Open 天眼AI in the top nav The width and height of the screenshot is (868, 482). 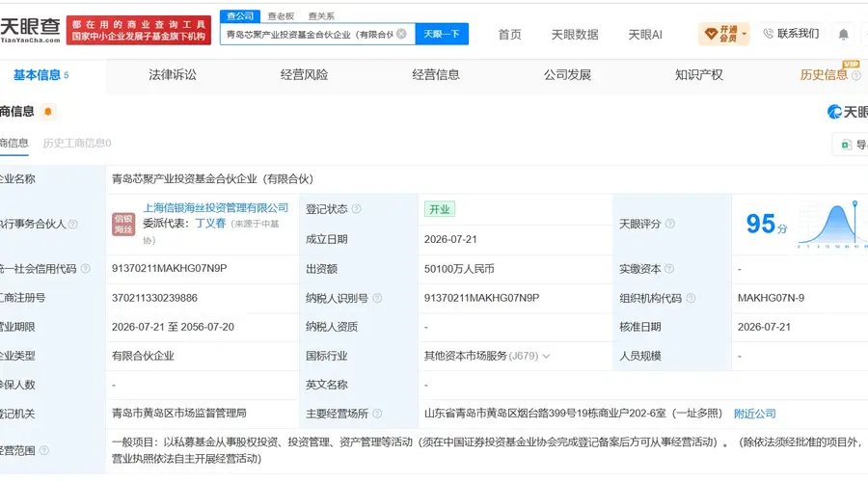tap(645, 35)
